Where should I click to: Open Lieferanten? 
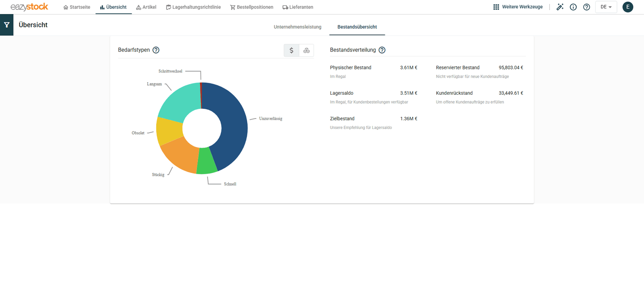point(298,7)
